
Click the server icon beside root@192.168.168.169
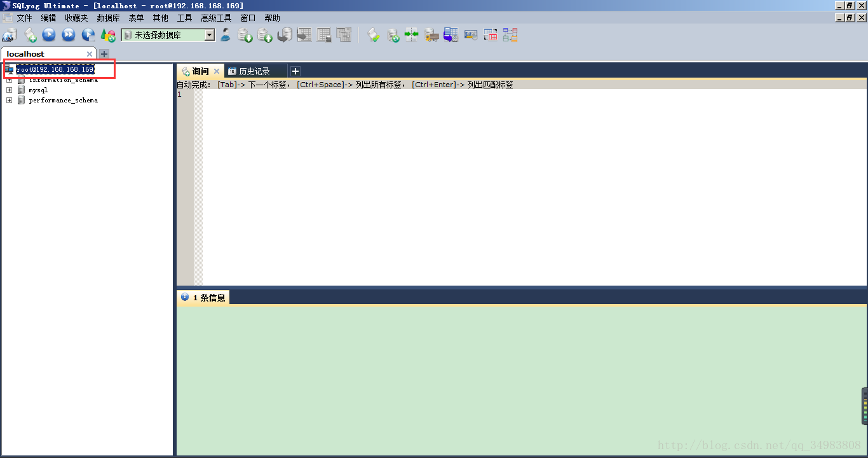click(x=10, y=69)
